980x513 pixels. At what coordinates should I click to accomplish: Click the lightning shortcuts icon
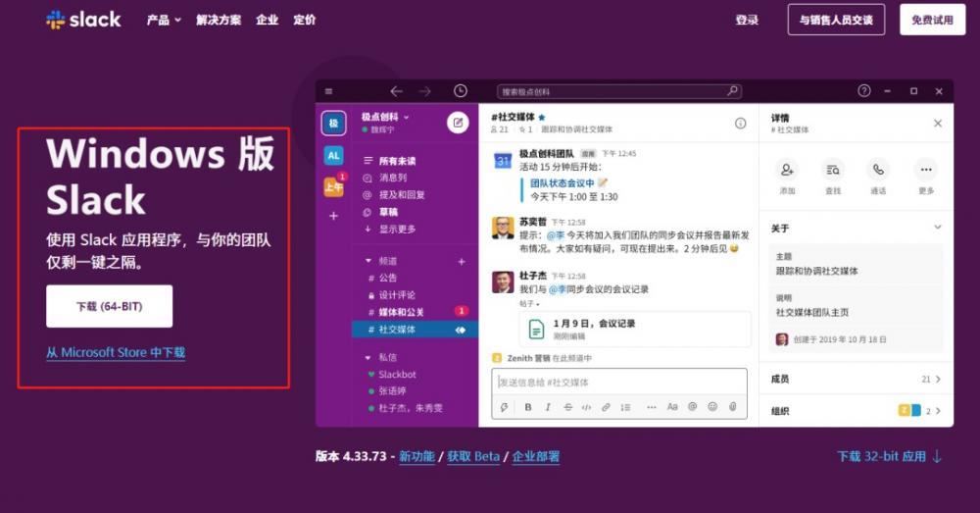(505, 407)
